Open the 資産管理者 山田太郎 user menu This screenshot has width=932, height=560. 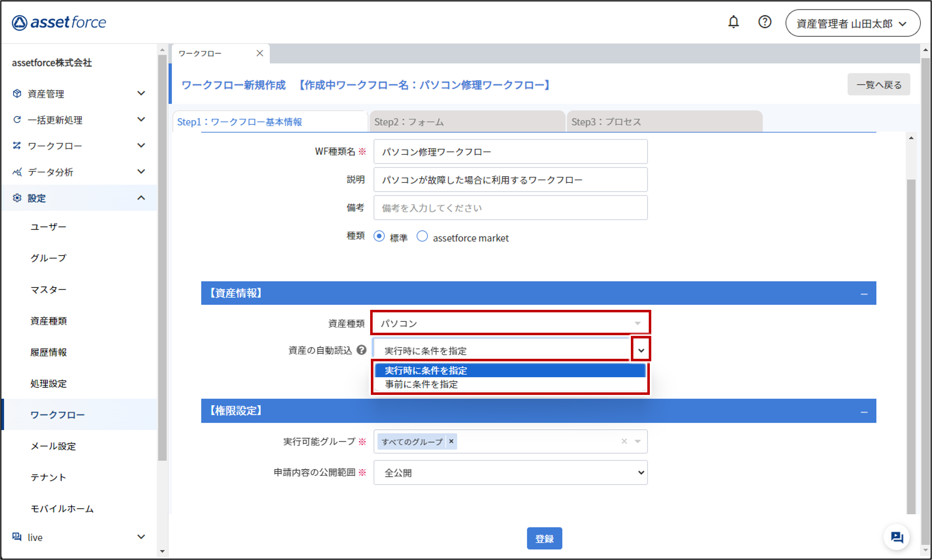click(853, 23)
